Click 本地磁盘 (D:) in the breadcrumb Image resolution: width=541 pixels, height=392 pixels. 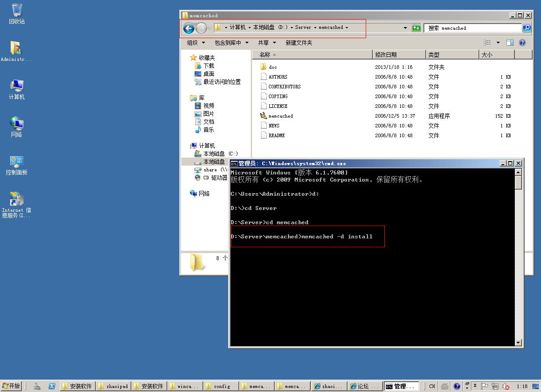(x=271, y=28)
